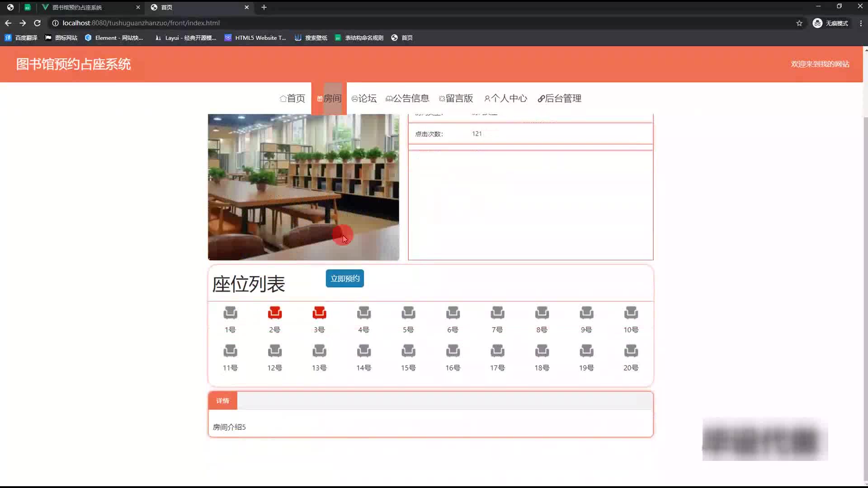Bookmark this page with the star icon

pos(799,23)
